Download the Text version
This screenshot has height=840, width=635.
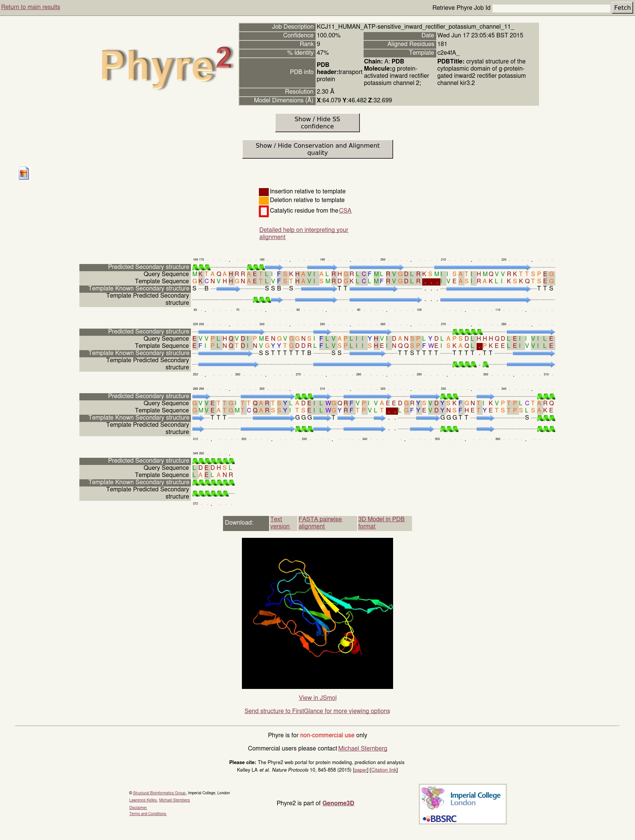point(280,522)
